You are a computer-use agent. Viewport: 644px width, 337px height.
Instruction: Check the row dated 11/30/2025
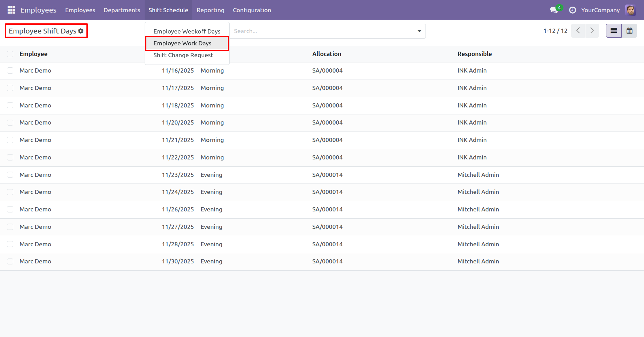click(10, 261)
